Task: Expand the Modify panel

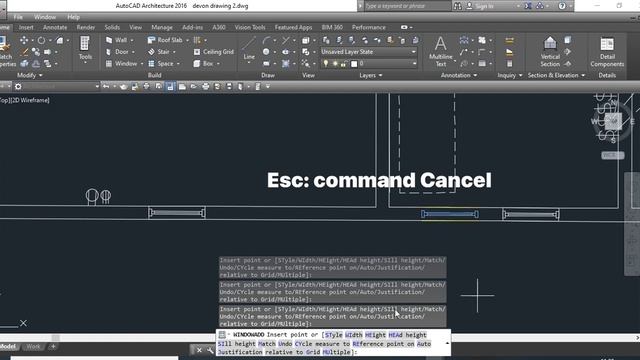Action: pyautogui.click(x=29, y=75)
